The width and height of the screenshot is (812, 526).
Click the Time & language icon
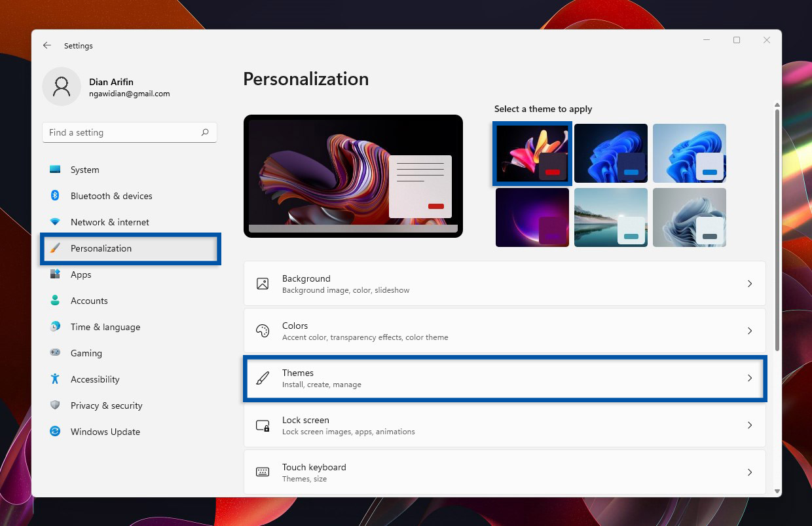(55, 327)
